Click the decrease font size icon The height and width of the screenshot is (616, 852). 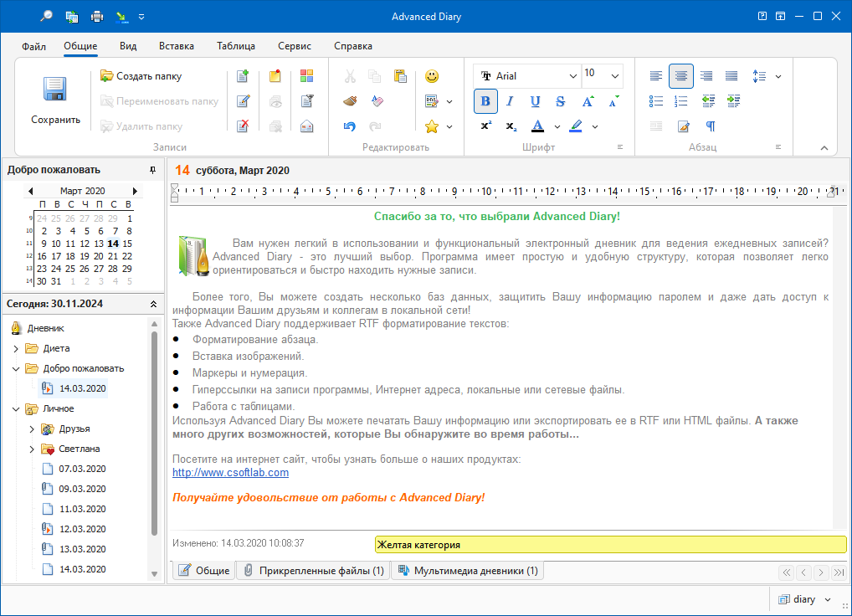[x=613, y=101]
